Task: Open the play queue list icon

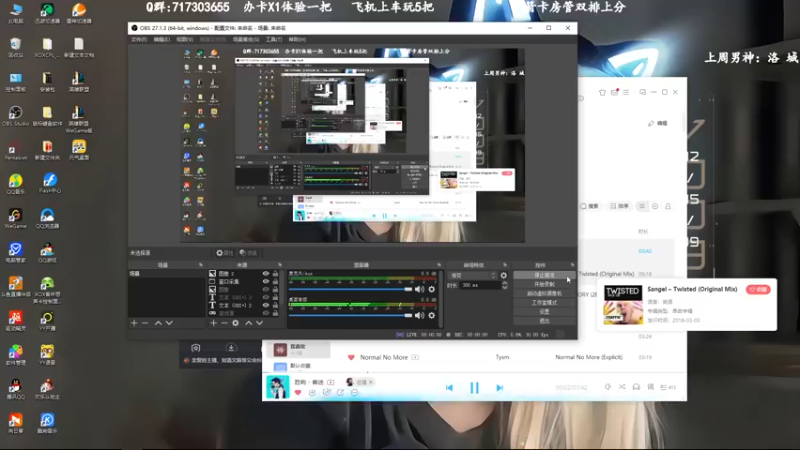Action: click(667, 387)
